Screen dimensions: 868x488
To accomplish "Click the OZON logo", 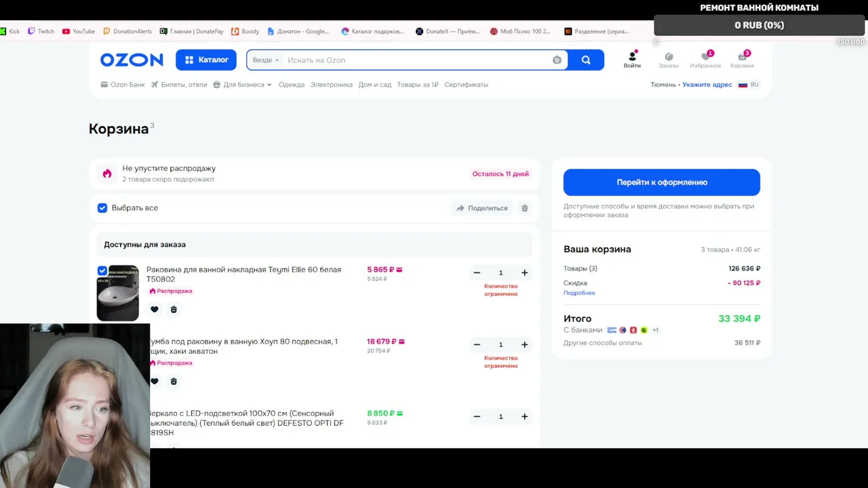I will pos(132,60).
